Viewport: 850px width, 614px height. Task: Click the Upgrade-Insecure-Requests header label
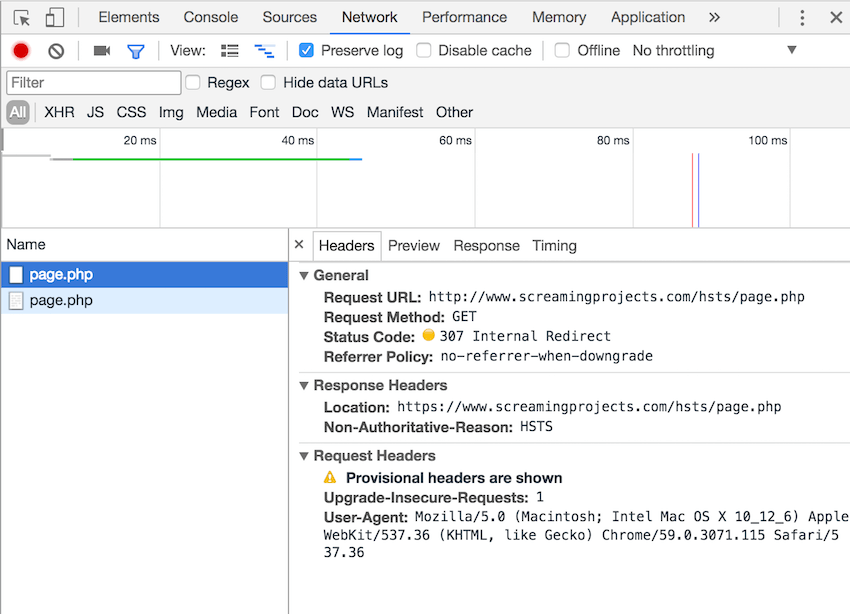pyautogui.click(x=426, y=497)
